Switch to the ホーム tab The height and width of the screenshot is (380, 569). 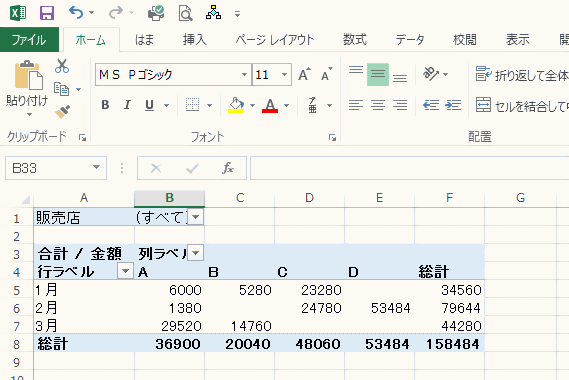[91, 39]
